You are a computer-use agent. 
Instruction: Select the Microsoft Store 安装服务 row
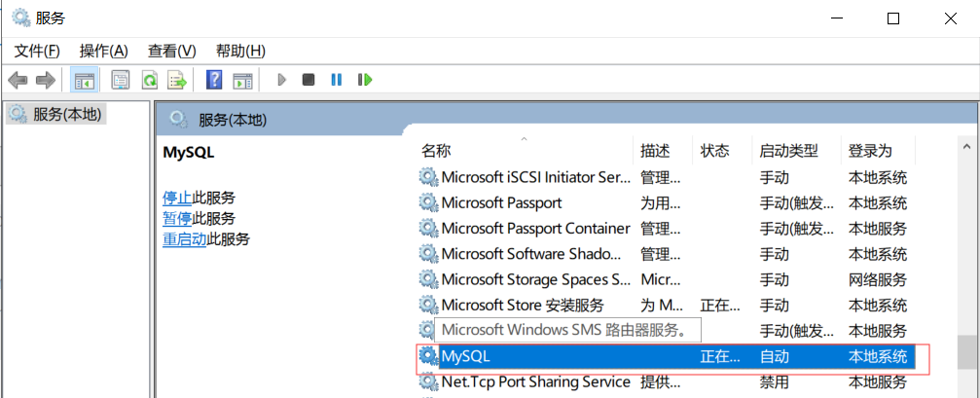pos(666,306)
